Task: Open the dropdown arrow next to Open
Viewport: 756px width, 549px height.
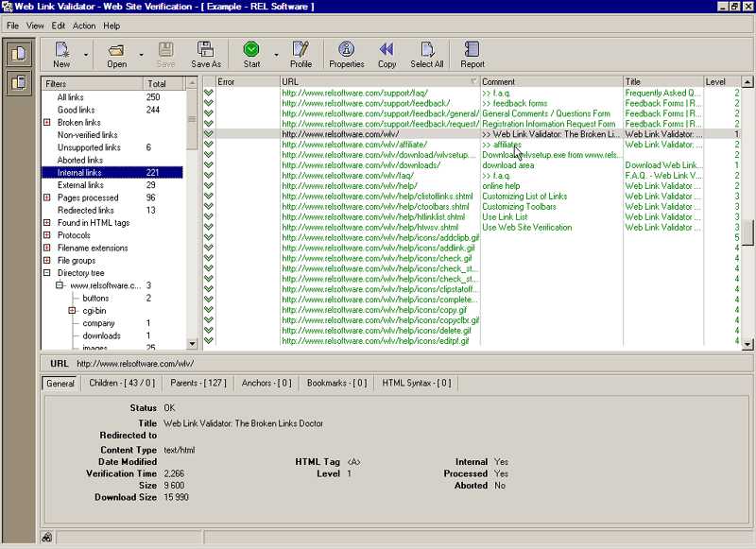Action: click(141, 55)
